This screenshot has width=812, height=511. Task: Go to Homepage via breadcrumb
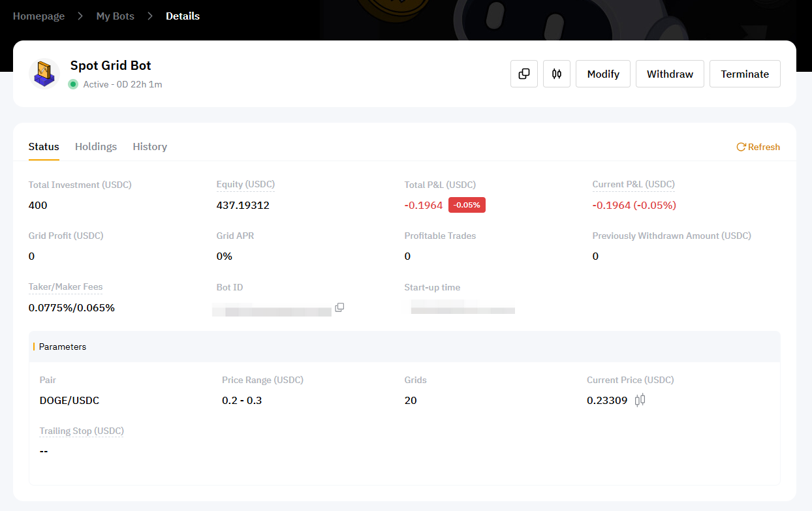point(39,16)
